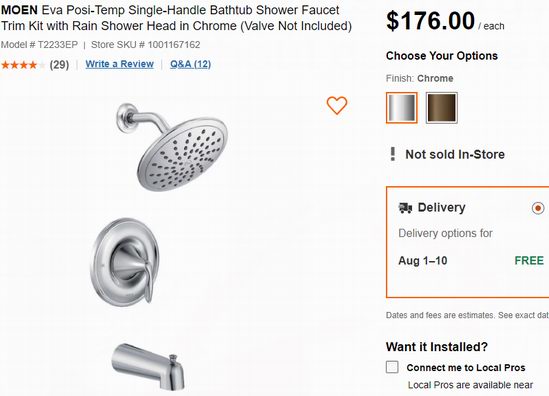The height and width of the screenshot is (396, 549).
Task: Choose the bronze finish swatch
Action: coord(442,108)
